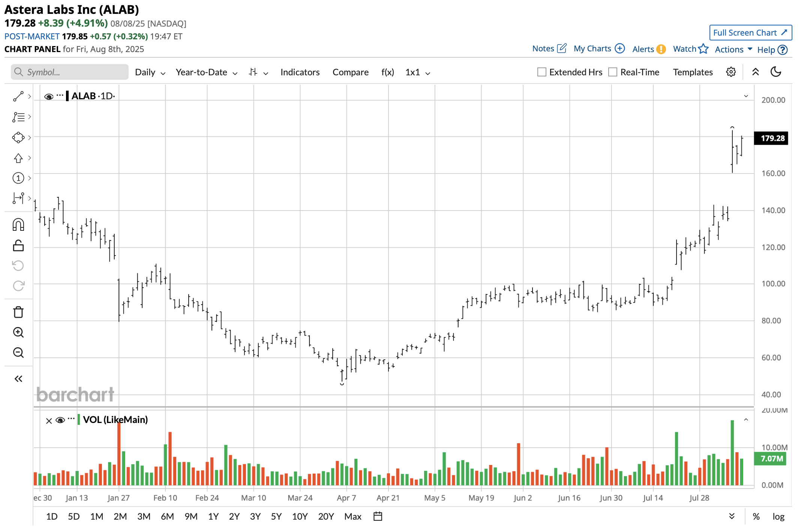Image resolution: width=804 pixels, height=532 pixels.
Task: Open the 1x1 layout dropdown
Action: click(418, 72)
